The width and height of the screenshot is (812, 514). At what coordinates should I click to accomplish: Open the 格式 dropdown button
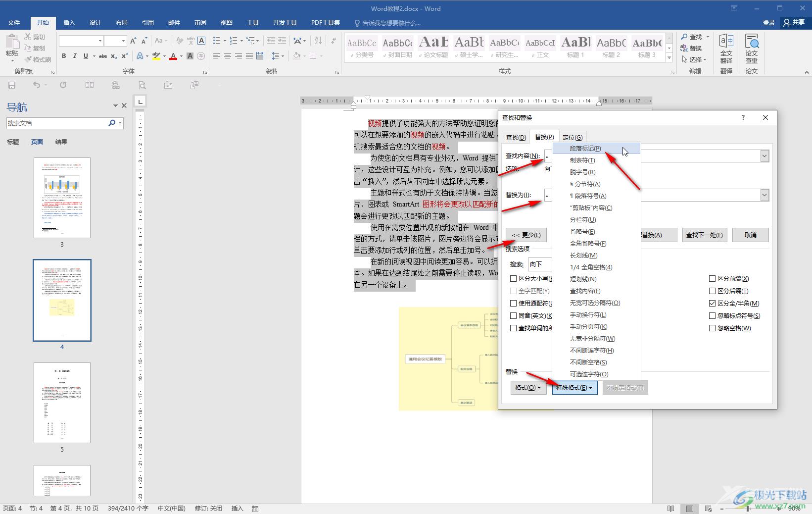tap(528, 388)
